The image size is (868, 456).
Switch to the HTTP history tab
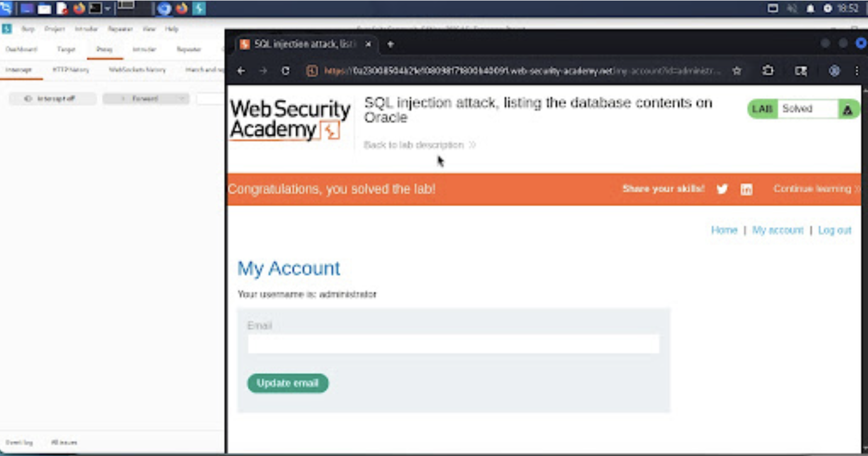[x=70, y=69]
